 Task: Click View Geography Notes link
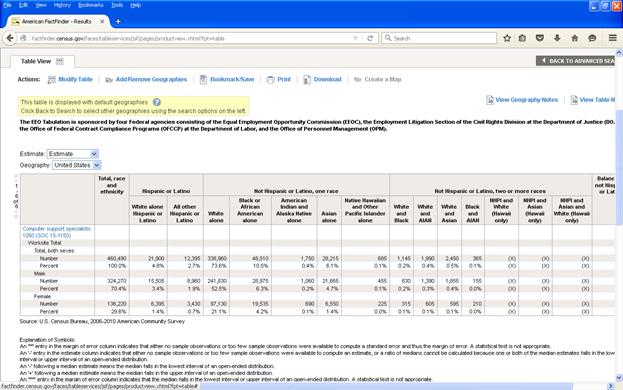526,100
